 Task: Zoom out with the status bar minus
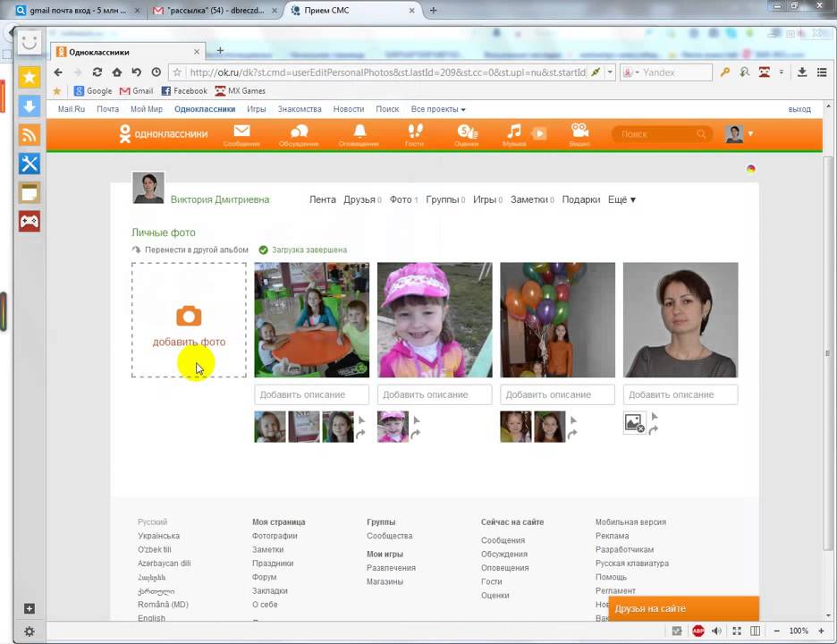pos(777,631)
